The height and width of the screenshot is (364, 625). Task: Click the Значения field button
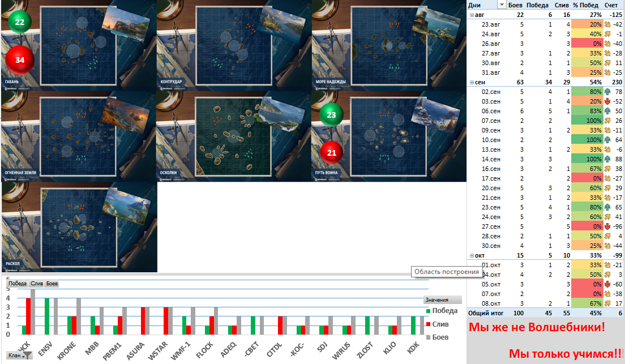443,300
